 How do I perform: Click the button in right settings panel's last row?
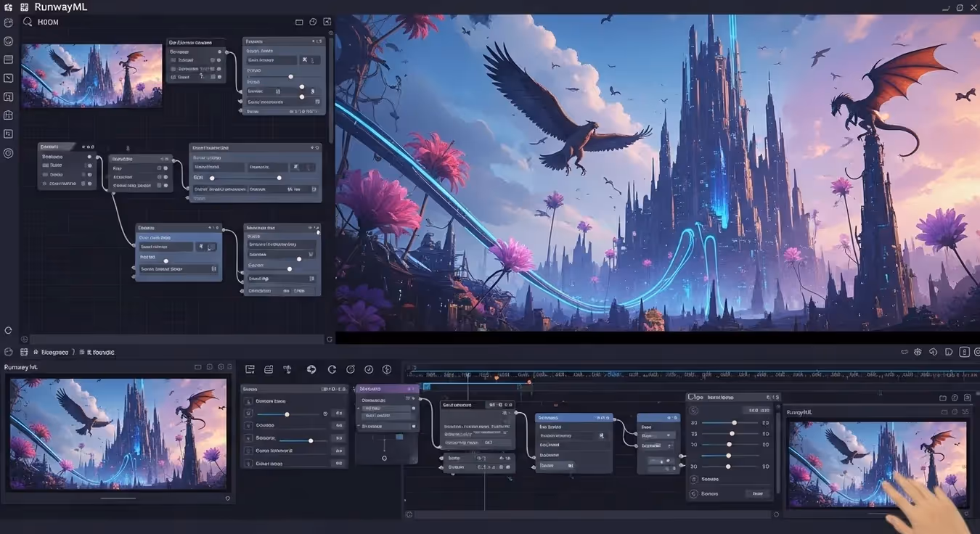coord(758,493)
